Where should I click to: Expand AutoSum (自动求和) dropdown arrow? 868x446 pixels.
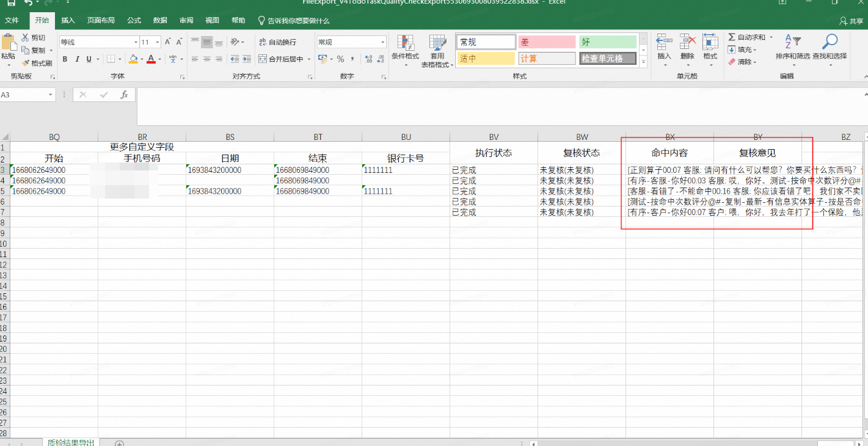tap(771, 37)
